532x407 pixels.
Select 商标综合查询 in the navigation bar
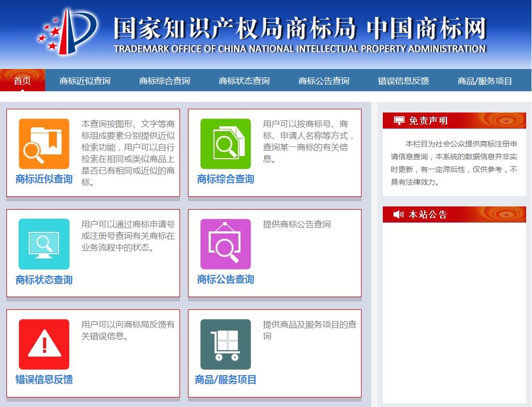coord(165,81)
